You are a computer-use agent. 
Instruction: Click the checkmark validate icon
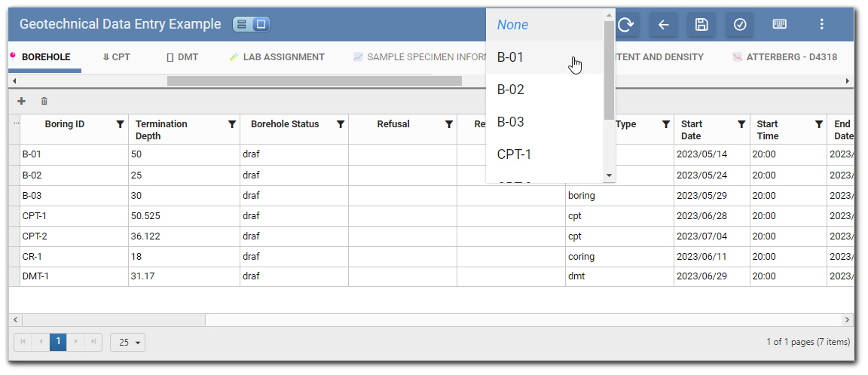click(740, 25)
